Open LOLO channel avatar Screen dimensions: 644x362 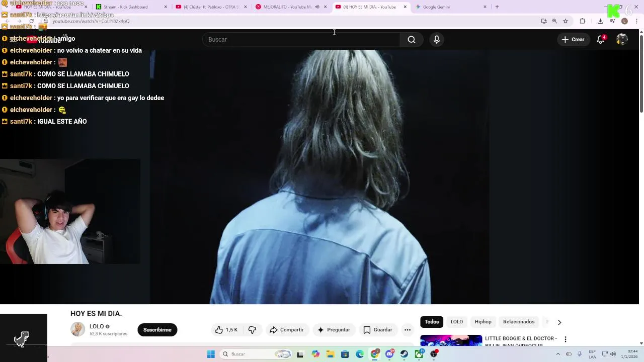click(77, 329)
